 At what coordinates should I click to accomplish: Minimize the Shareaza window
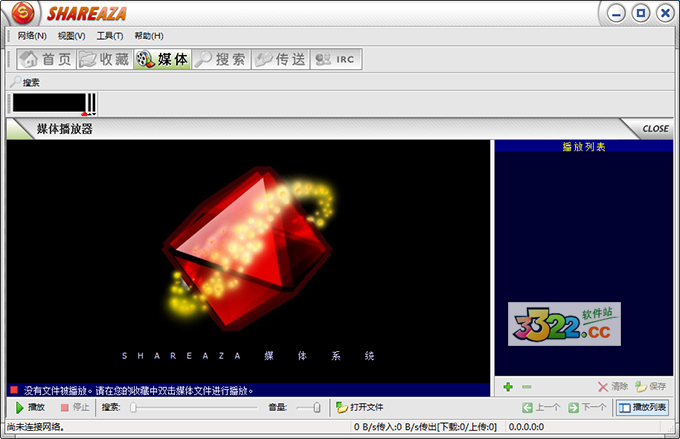(616, 13)
